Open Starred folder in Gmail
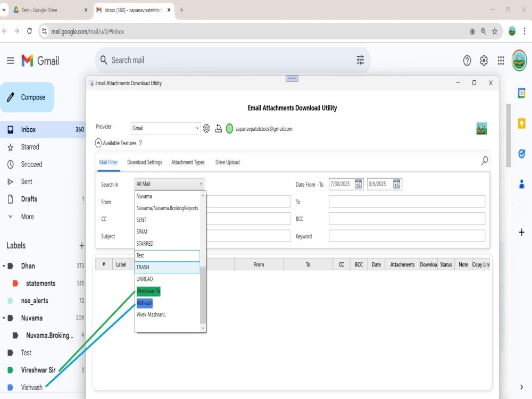 tap(43, 147)
